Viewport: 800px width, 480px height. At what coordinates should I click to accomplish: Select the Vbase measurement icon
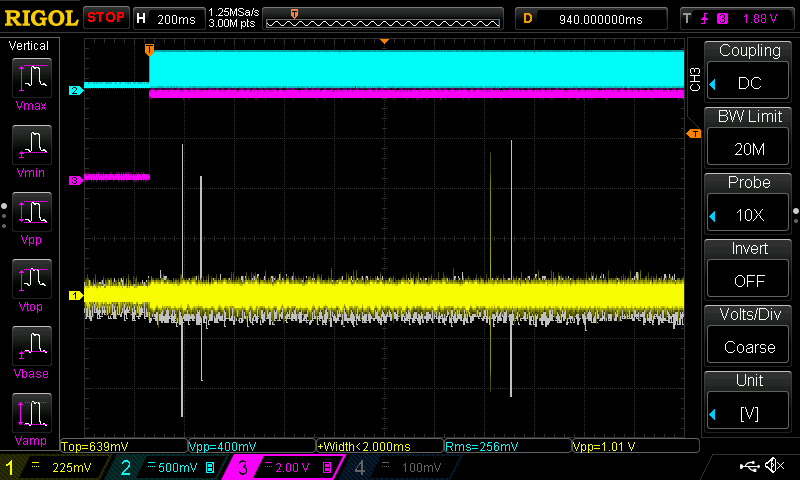(x=32, y=346)
